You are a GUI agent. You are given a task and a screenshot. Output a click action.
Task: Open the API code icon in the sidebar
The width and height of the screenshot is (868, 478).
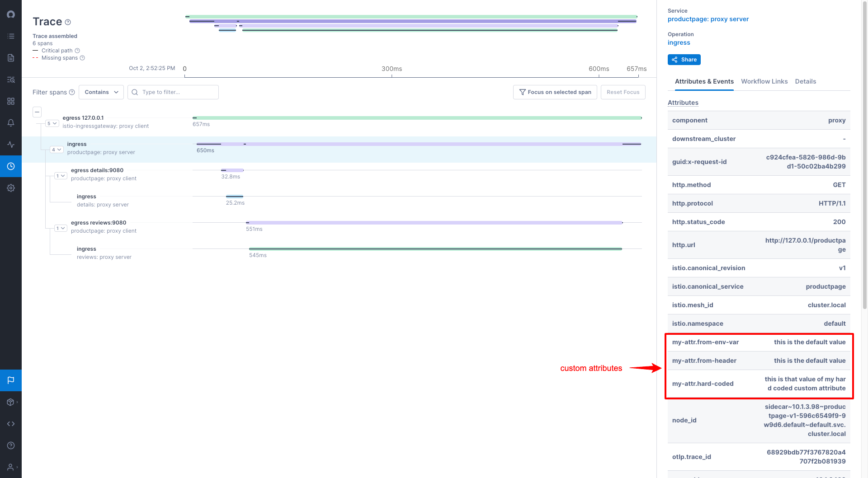pyautogui.click(x=11, y=423)
